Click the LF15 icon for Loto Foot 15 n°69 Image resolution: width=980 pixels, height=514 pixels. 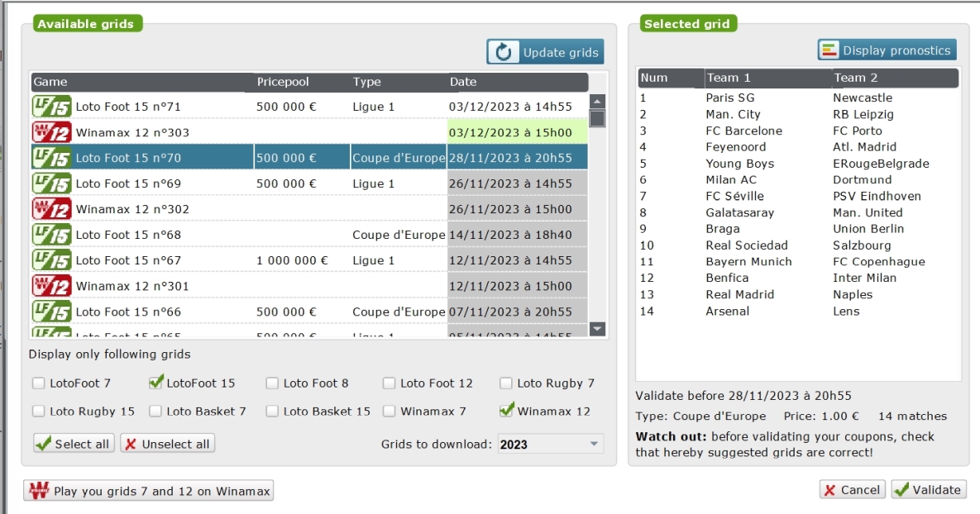tap(51, 183)
